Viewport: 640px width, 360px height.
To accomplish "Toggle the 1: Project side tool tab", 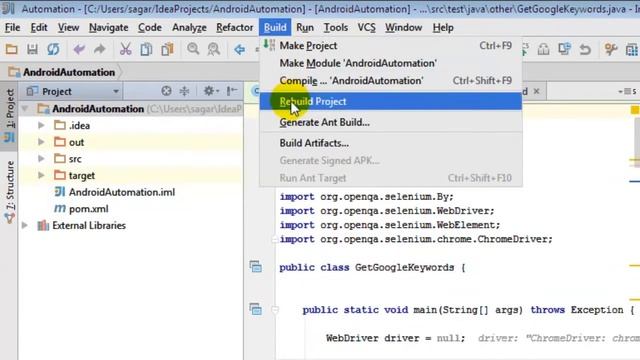I will point(9,116).
